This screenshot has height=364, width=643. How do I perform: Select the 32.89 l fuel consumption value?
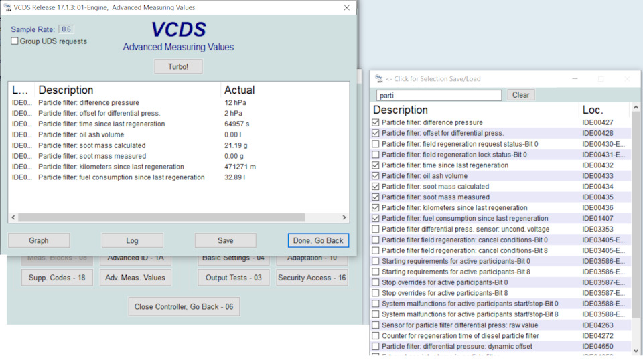click(234, 177)
